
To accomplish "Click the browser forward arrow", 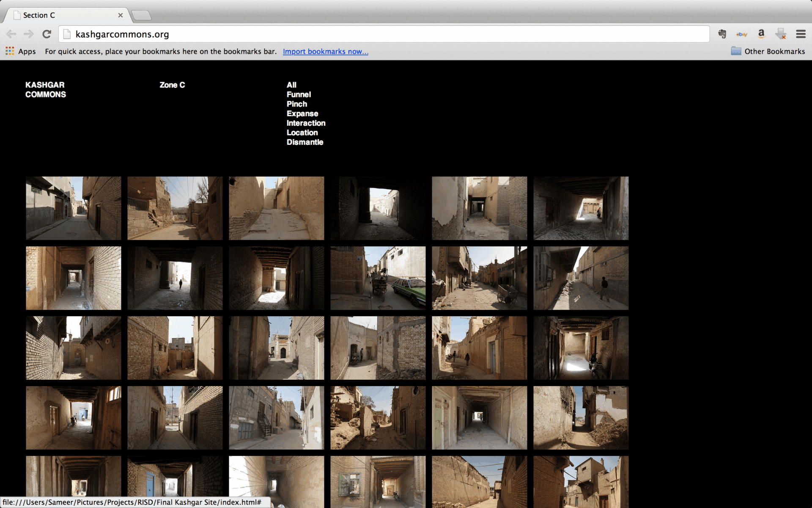I will tap(28, 34).
